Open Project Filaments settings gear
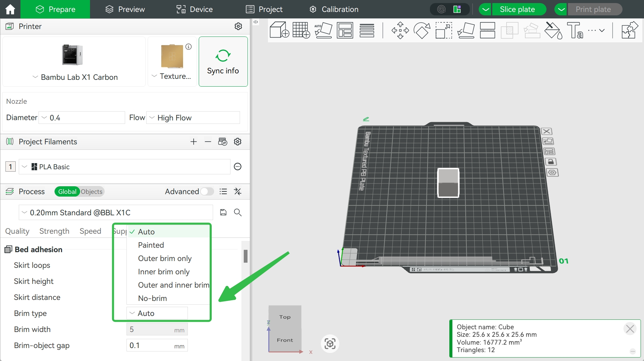 tap(238, 142)
